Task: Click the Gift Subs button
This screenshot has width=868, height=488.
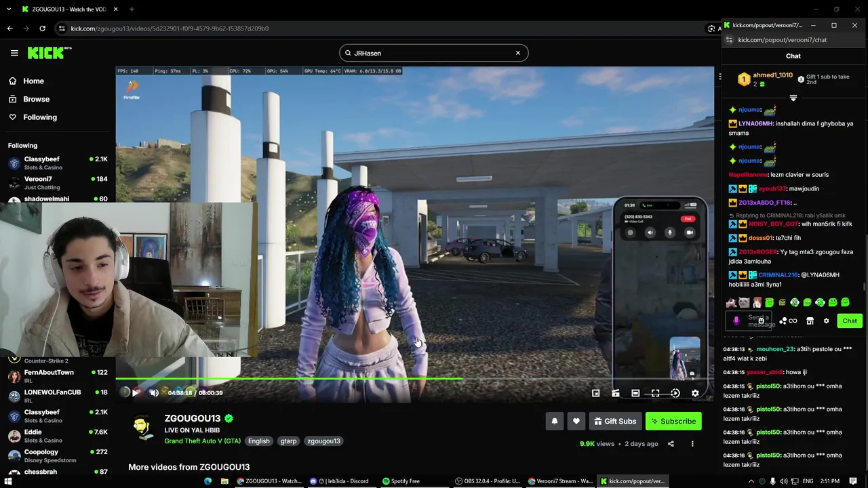Action: pos(615,421)
